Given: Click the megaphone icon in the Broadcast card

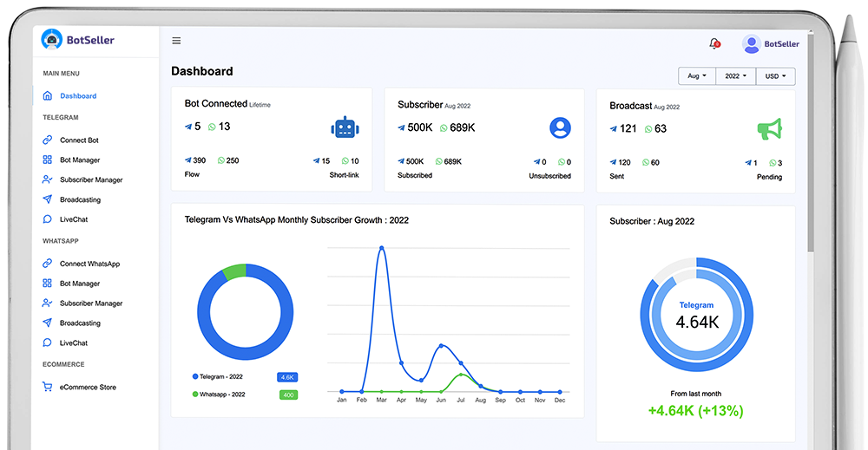Looking at the screenshot, I should (769, 129).
